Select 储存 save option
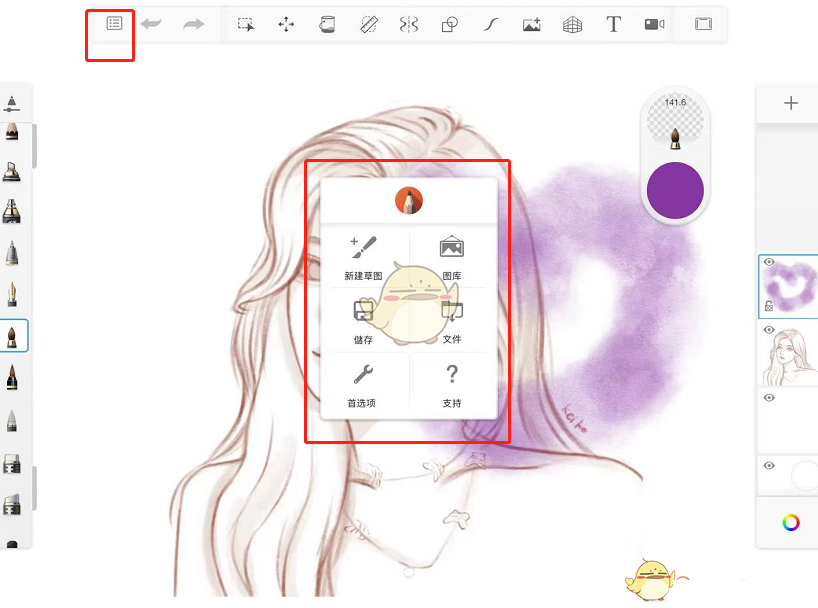The image size is (818, 608). pos(363,322)
